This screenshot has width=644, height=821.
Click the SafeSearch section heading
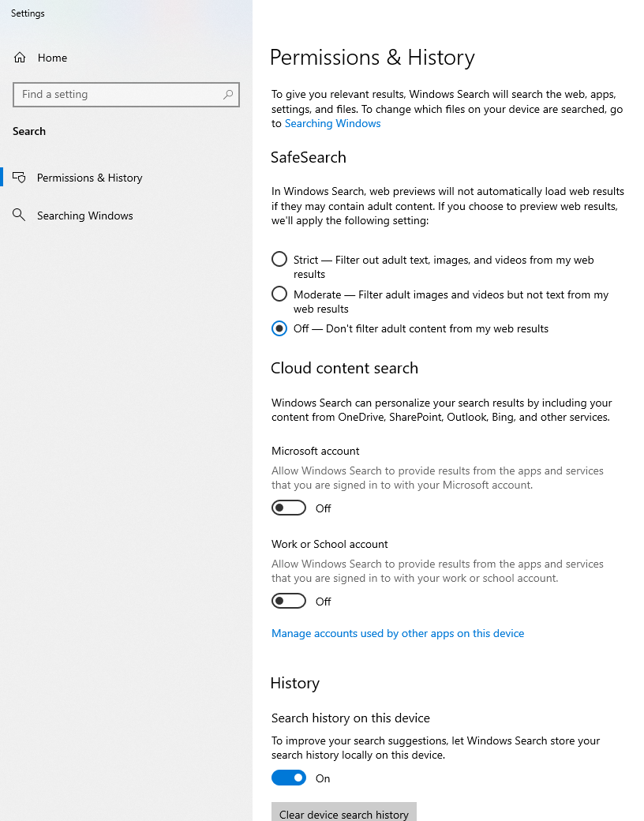pos(309,158)
